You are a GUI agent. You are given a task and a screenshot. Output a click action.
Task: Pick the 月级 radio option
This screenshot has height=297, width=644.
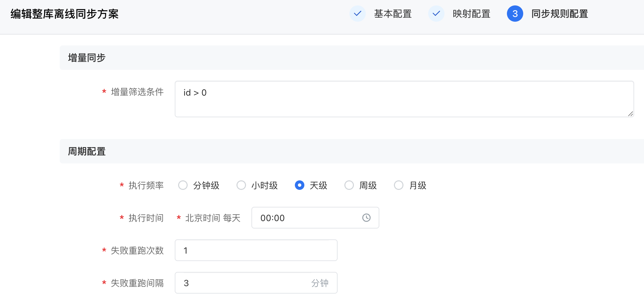pos(399,185)
